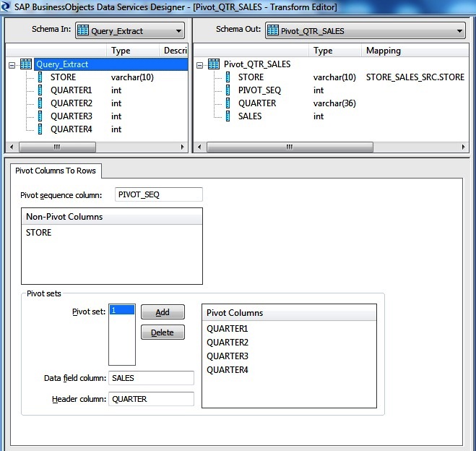This screenshot has height=451, width=476.
Task: Click the column icon beside QUARTER4 in Schema In
Action: point(40,129)
